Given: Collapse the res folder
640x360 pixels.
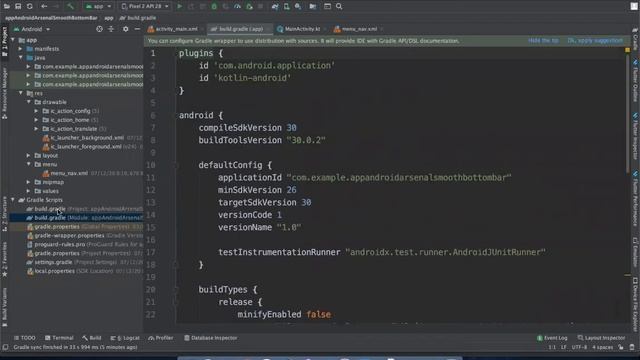Looking at the screenshot, I should (x=20, y=93).
